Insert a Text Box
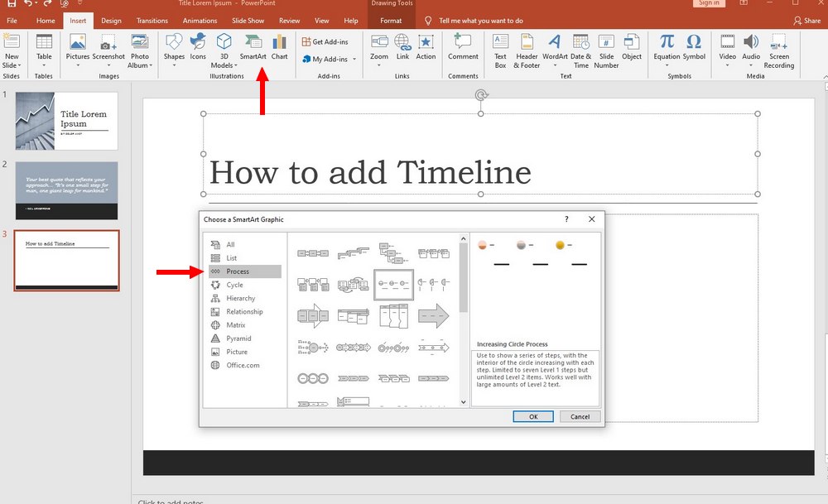The image size is (828, 504). point(500,47)
